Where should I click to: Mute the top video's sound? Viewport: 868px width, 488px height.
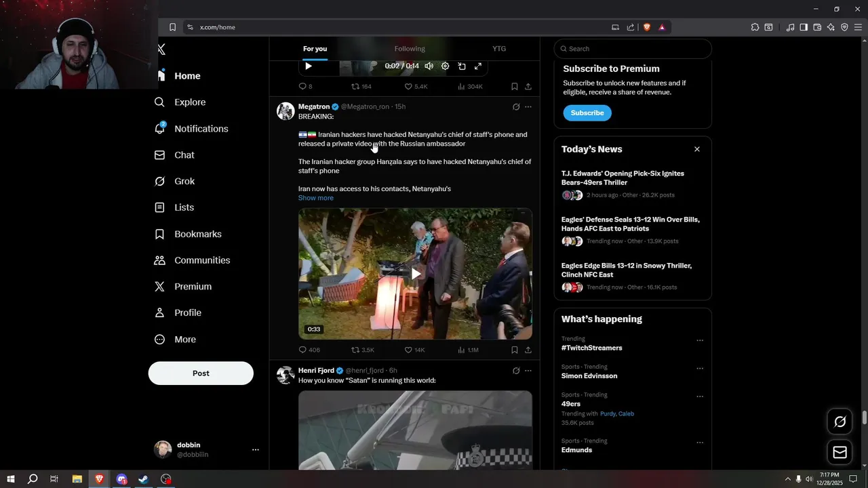[x=429, y=66]
